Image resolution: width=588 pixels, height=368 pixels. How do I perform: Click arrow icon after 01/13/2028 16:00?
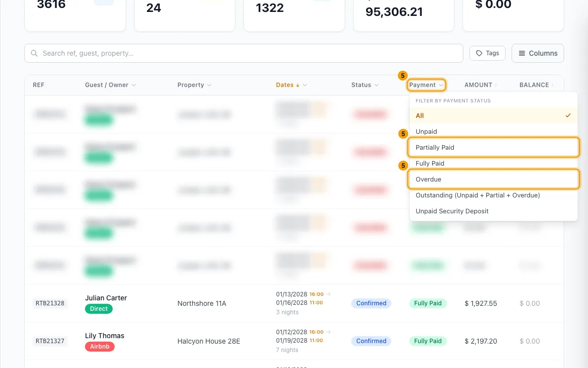[x=328, y=294]
